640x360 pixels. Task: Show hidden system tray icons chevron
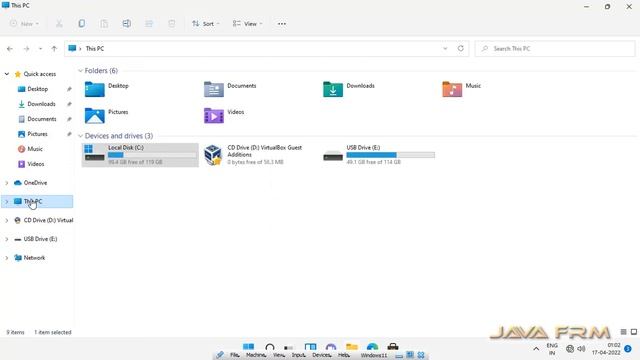(536, 349)
